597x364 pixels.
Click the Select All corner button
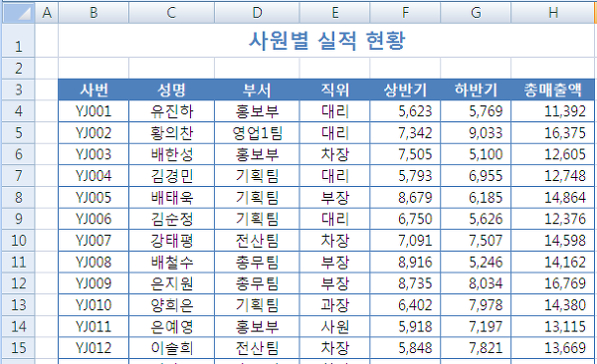pyautogui.click(x=18, y=13)
